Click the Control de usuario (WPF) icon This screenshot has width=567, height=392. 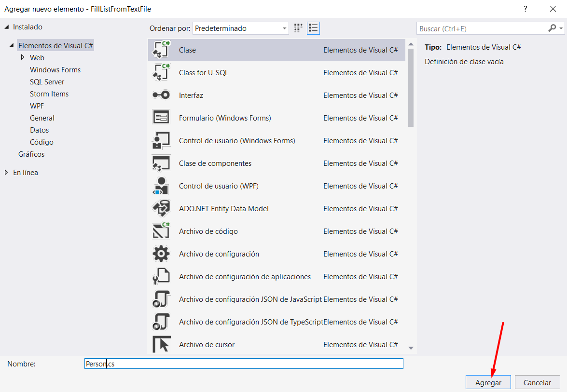(161, 186)
